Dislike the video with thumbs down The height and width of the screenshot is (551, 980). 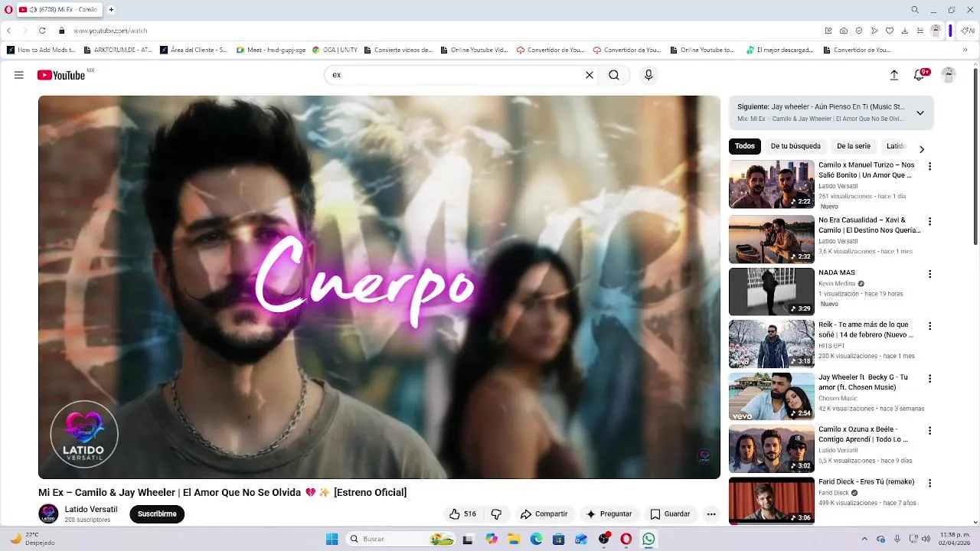496,514
